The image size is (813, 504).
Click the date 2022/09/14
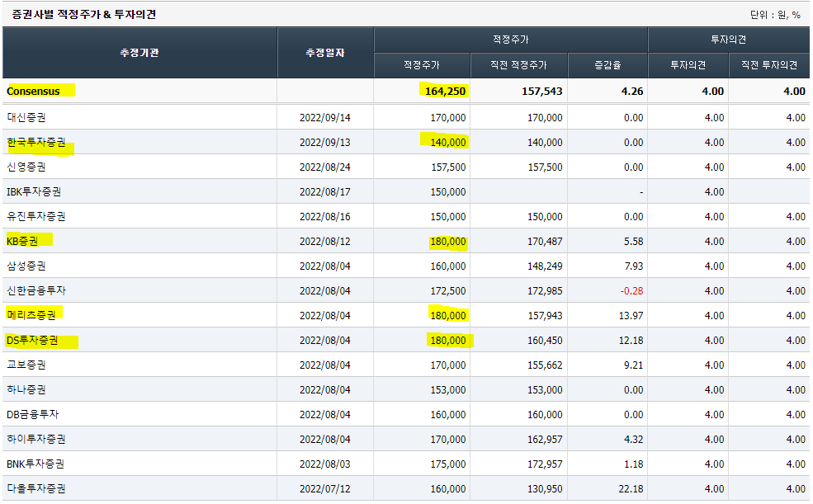pyautogui.click(x=325, y=118)
